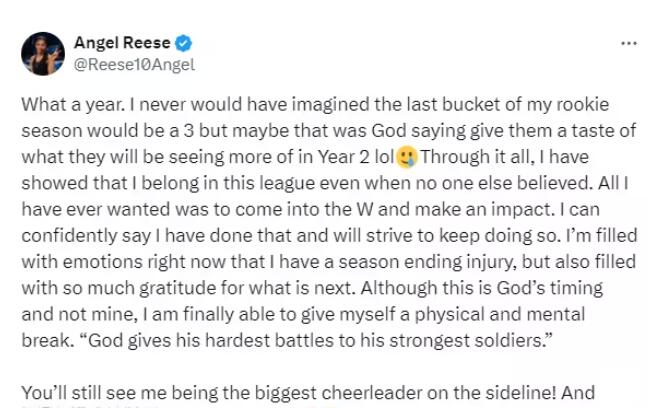Click the blue verified checkmark badge

click(x=185, y=44)
